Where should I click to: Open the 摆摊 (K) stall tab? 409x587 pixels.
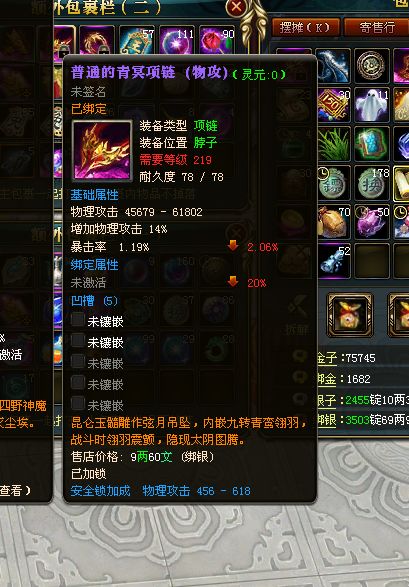[x=306, y=27]
